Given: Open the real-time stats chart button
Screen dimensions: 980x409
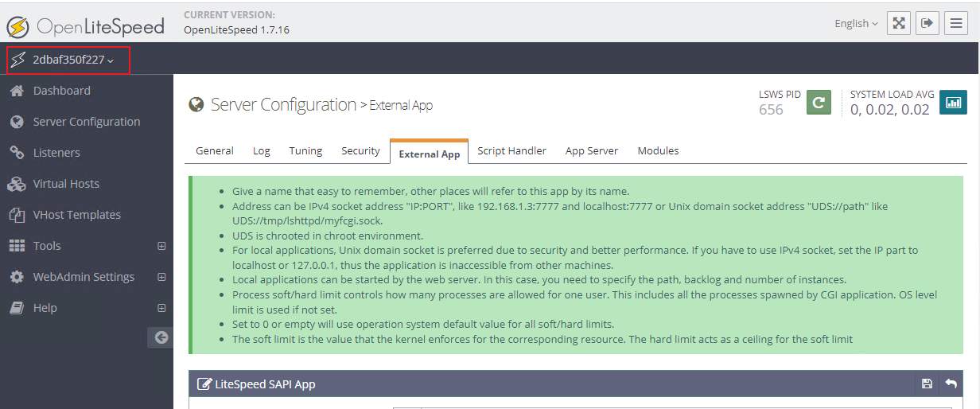Looking at the screenshot, I should click(x=953, y=103).
